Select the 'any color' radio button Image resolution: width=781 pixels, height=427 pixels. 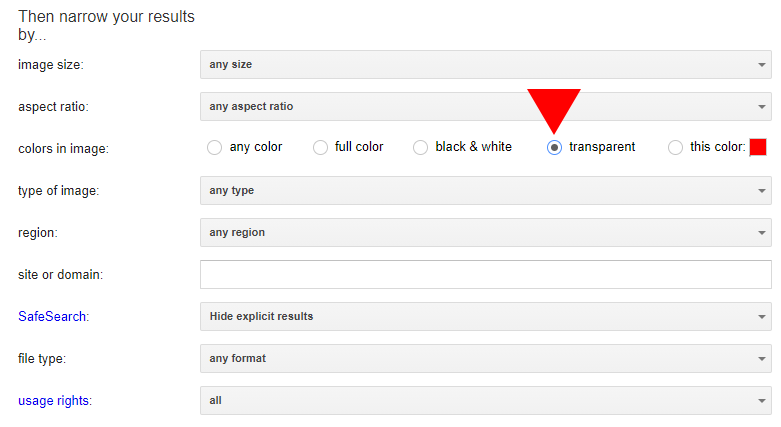point(215,147)
